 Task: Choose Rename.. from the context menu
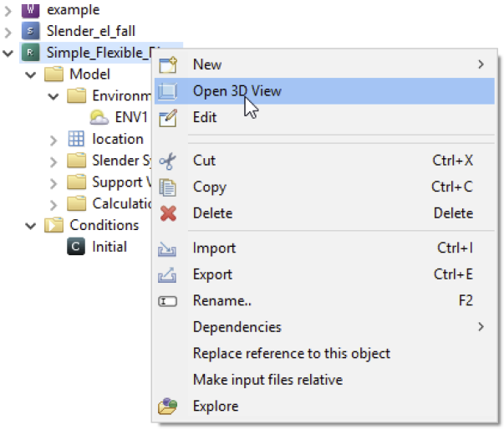coord(222,301)
